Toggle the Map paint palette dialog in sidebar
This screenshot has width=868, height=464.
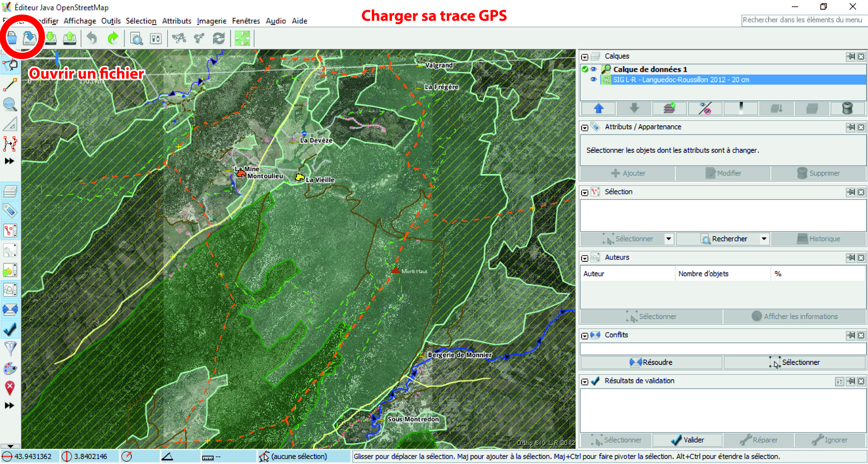click(x=10, y=368)
